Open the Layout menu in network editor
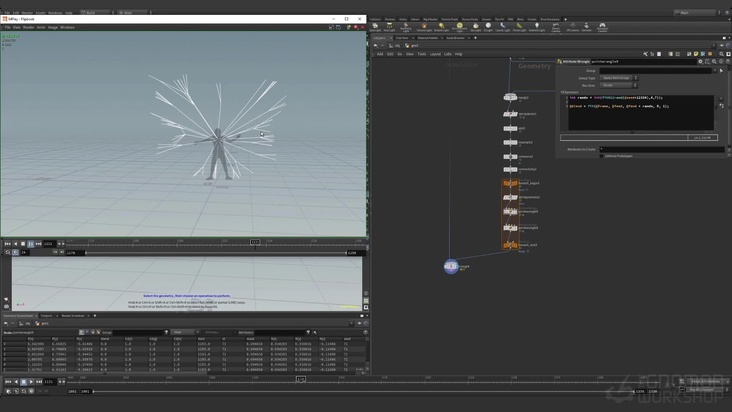 435,54
